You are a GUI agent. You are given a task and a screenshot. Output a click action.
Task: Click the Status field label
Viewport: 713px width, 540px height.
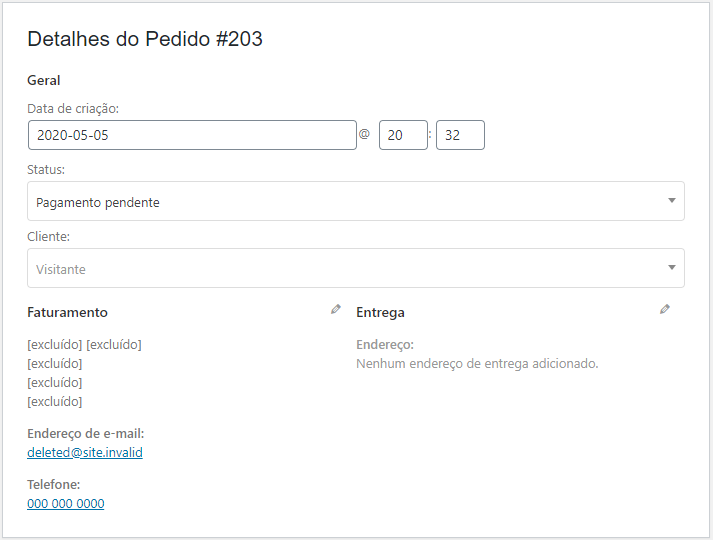46,170
